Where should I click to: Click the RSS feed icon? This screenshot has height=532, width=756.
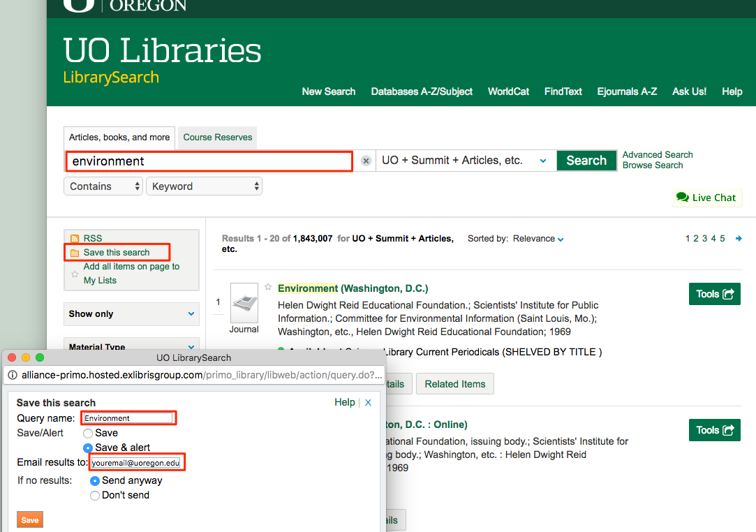point(75,238)
